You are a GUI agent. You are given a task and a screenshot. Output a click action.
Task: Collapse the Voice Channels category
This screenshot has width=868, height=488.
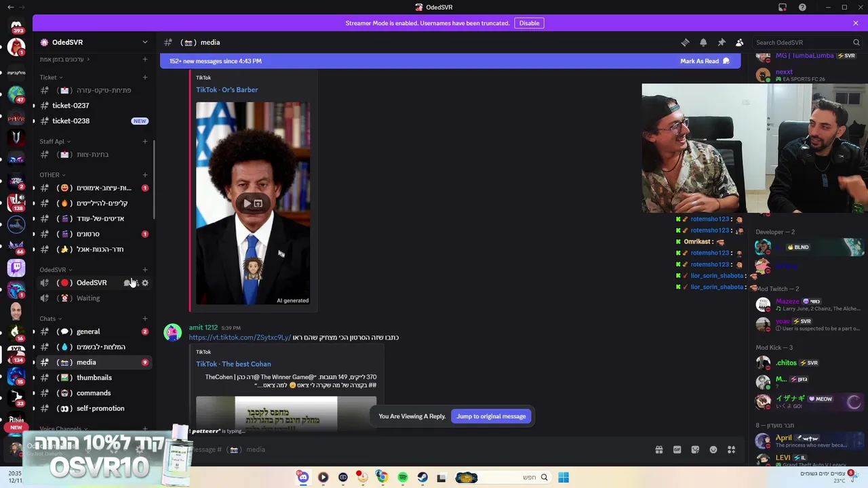[x=64, y=429]
